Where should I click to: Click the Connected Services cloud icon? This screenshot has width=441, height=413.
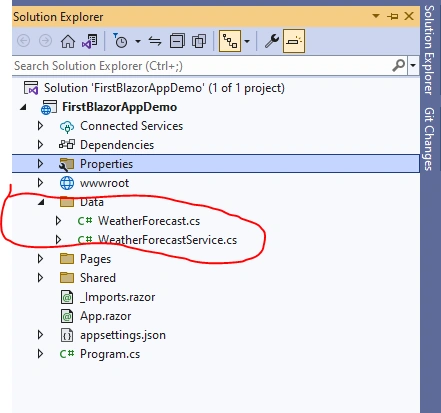click(67, 126)
